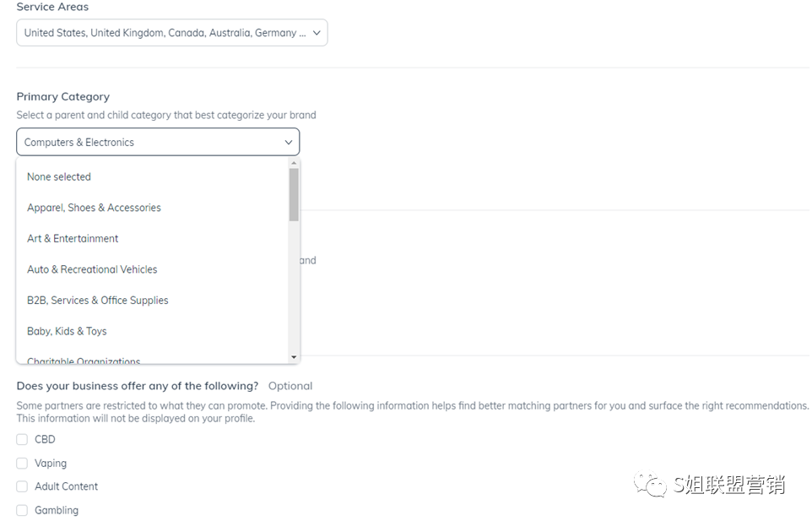The width and height of the screenshot is (812, 521).
Task: Select Baby, Kids & Toys category
Action: [67, 331]
